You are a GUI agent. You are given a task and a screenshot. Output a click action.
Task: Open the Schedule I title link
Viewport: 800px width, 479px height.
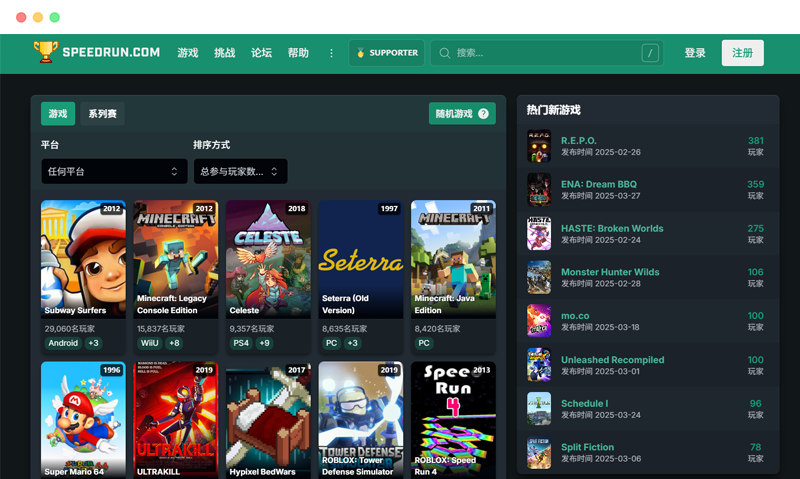(x=585, y=404)
